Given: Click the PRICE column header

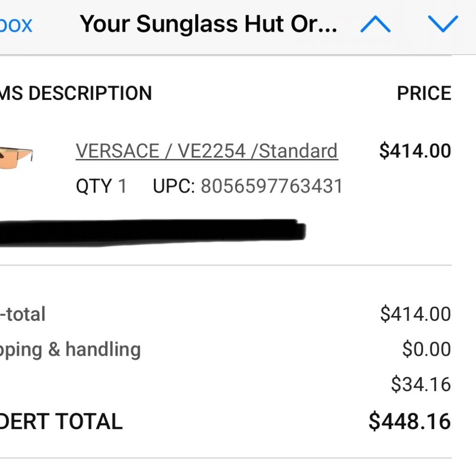Looking at the screenshot, I should point(425,93).
